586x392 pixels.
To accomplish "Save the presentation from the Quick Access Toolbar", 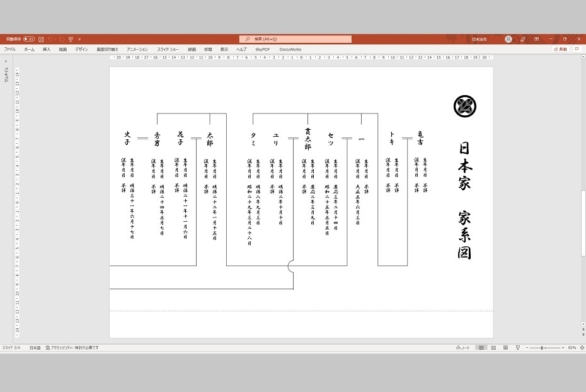I will [x=42, y=40].
